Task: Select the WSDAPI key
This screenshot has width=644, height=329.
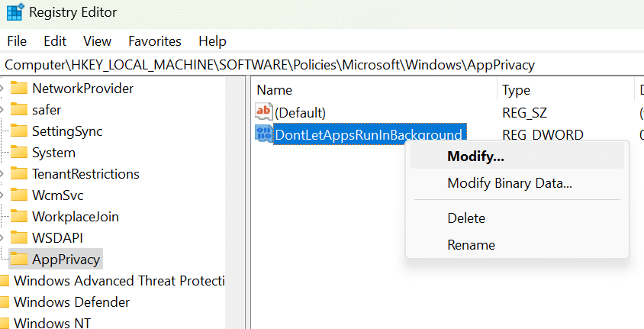Action: [58, 238]
